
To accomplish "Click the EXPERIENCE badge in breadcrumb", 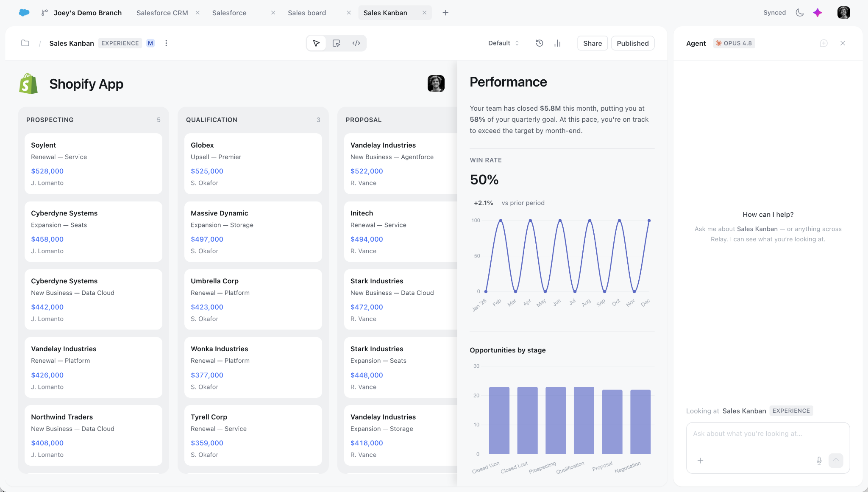I will 120,43.
